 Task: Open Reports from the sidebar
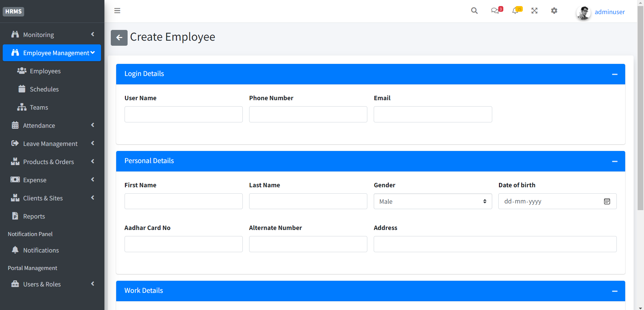[x=34, y=216]
